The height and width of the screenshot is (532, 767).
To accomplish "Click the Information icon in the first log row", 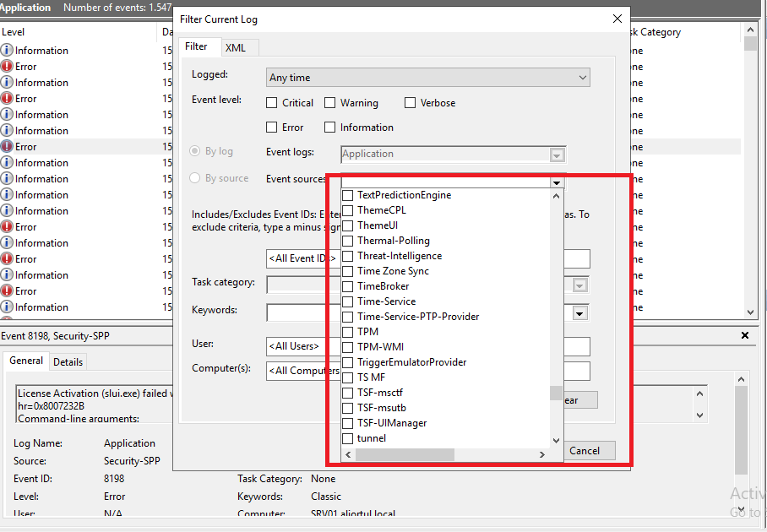I will pyautogui.click(x=8, y=51).
